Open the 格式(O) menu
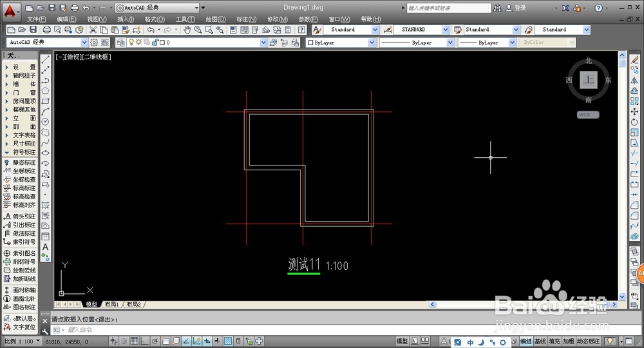644x348 pixels. 155,19
